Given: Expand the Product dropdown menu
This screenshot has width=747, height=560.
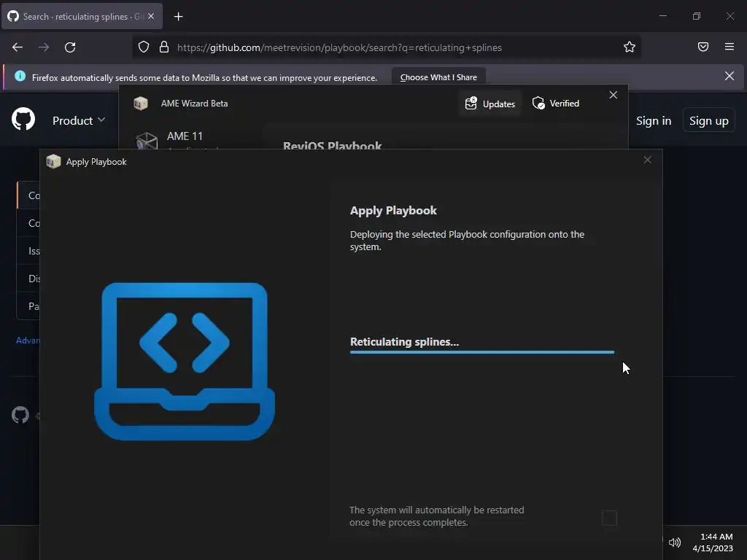Looking at the screenshot, I should [x=79, y=120].
